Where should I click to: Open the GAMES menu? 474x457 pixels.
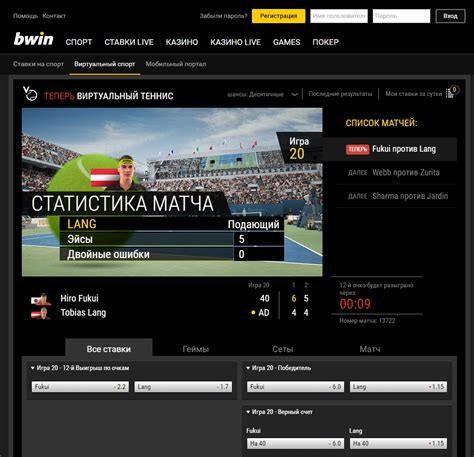click(287, 42)
